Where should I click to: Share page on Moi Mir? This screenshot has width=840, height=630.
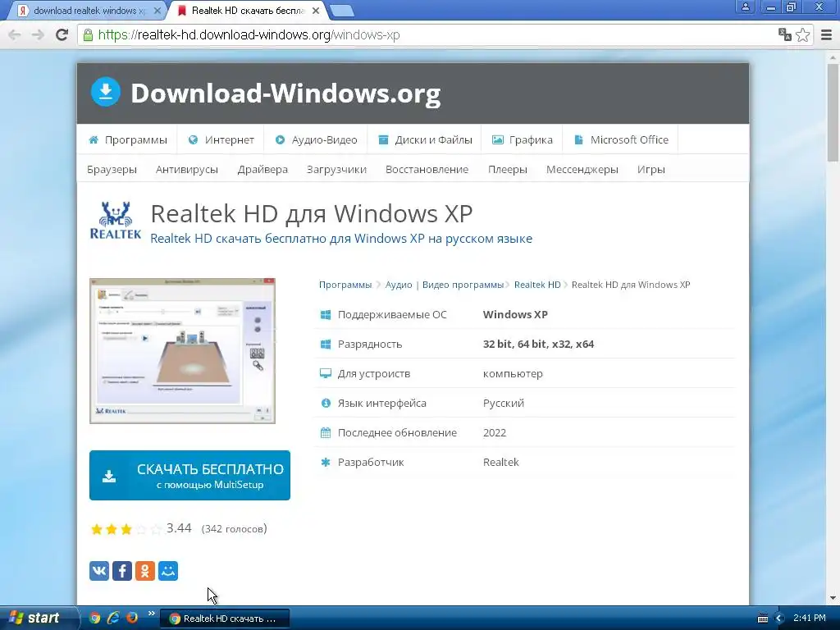pos(168,571)
